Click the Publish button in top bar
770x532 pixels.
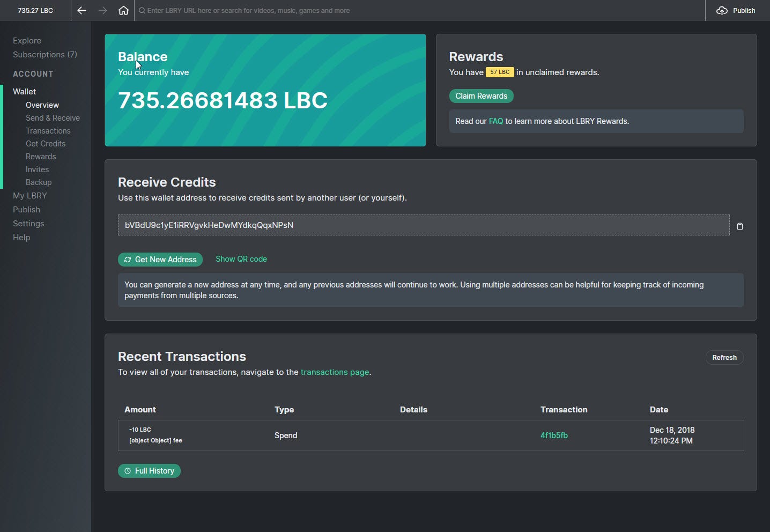pyautogui.click(x=736, y=11)
